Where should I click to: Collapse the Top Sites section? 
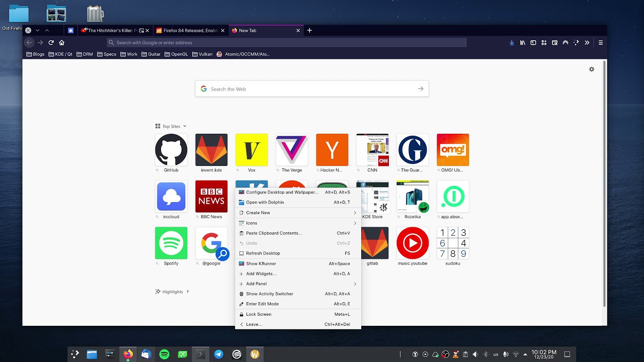click(x=171, y=126)
